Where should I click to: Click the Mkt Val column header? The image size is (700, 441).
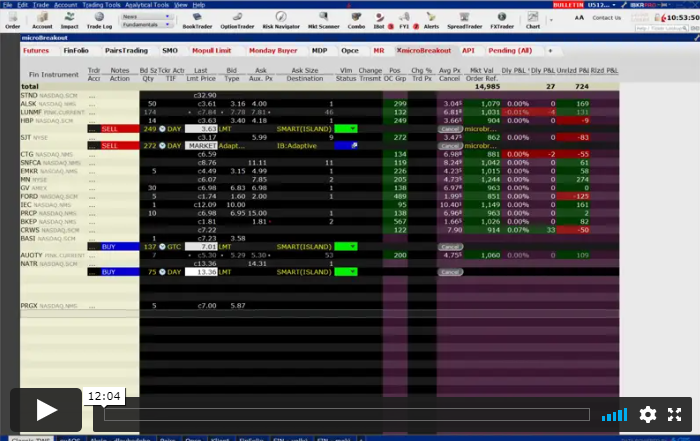[x=481, y=71]
